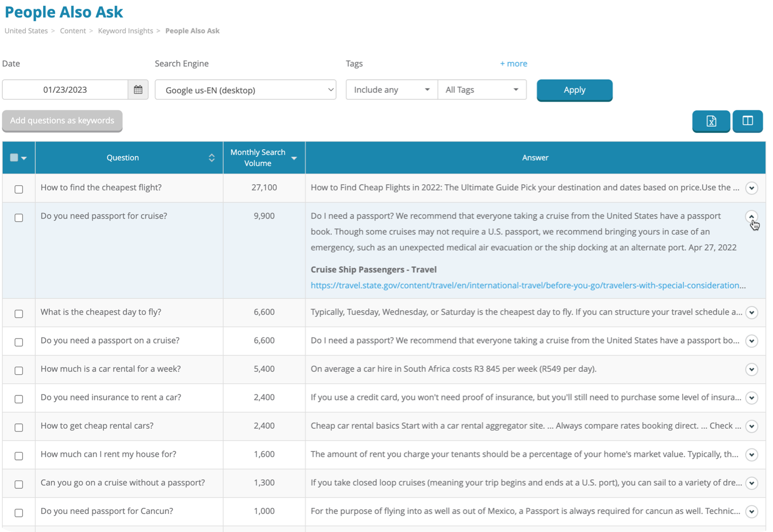Click the date input field

pyautogui.click(x=65, y=90)
